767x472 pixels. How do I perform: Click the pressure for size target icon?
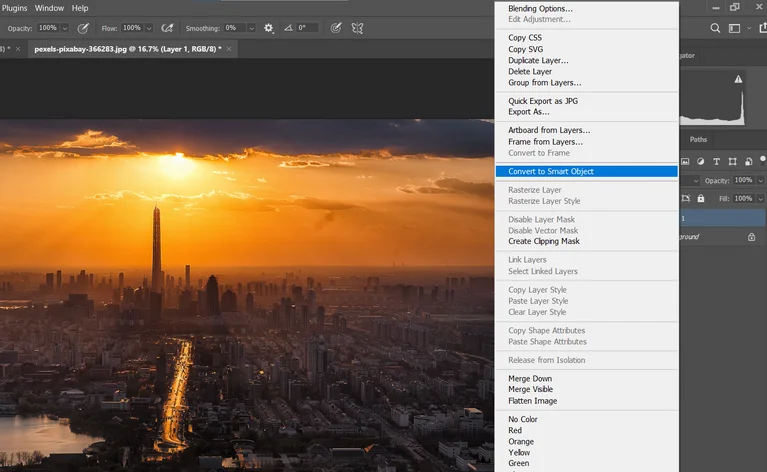(336, 28)
